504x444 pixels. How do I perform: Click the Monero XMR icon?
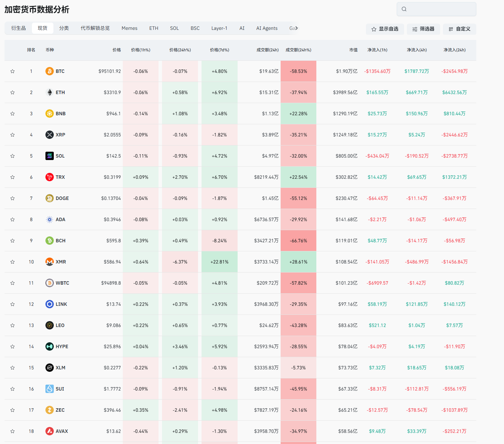[50, 262]
